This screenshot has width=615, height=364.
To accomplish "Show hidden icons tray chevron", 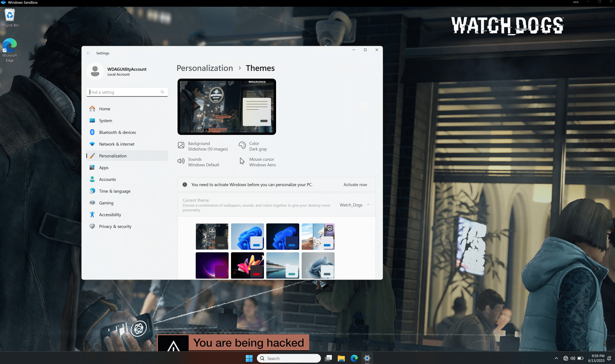I will click(556, 358).
